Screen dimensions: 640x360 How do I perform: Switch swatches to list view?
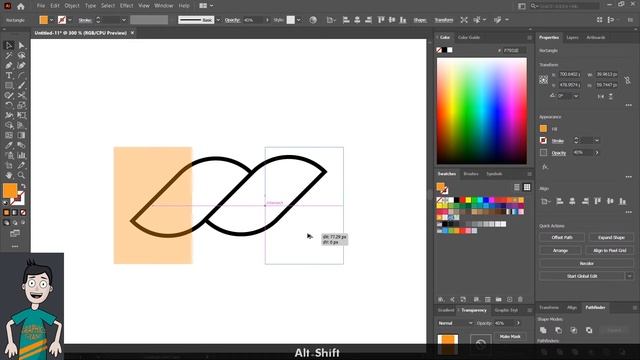click(517, 187)
